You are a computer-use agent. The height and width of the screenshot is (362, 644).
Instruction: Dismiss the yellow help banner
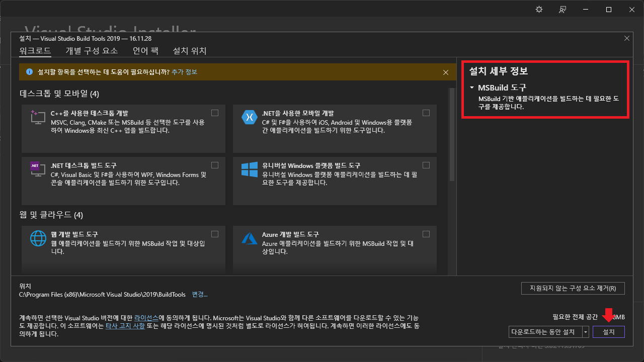pyautogui.click(x=446, y=72)
